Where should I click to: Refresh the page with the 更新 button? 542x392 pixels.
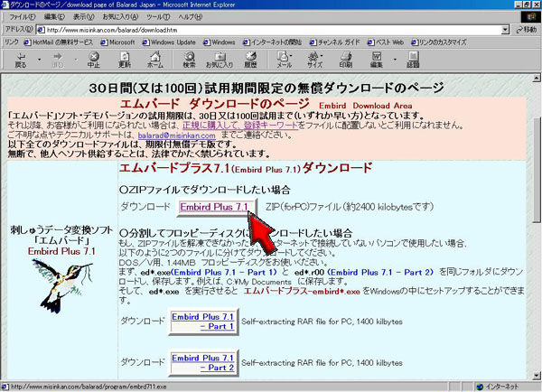[x=125, y=60]
